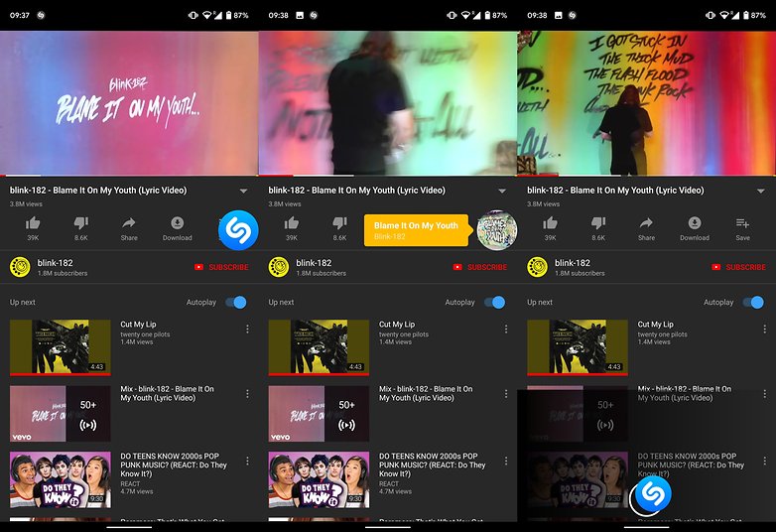Tap Cut My Lip title in left screen
Screen dimensions: 776x532
[x=138, y=325]
